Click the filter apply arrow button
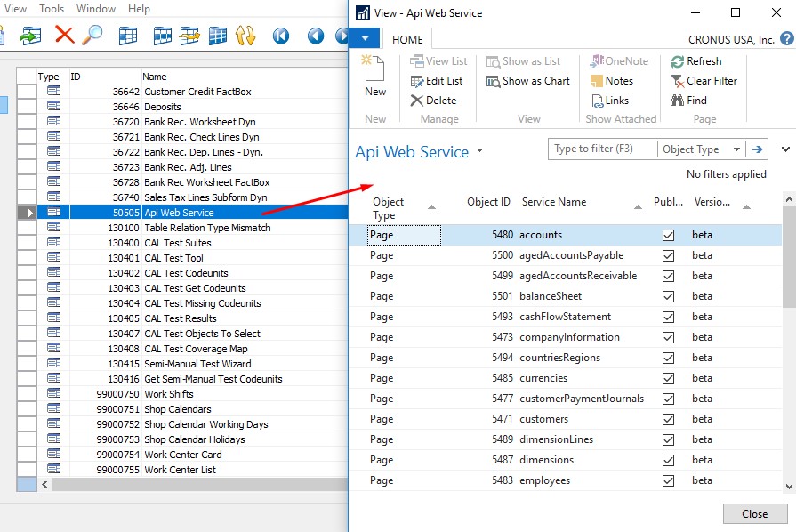 coord(757,149)
